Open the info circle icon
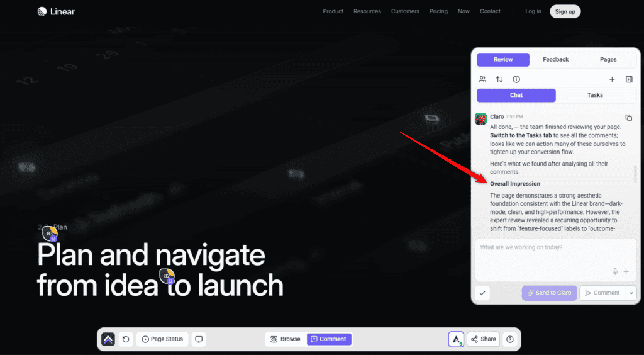This screenshot has height=355, width=644. pos(516,79)
